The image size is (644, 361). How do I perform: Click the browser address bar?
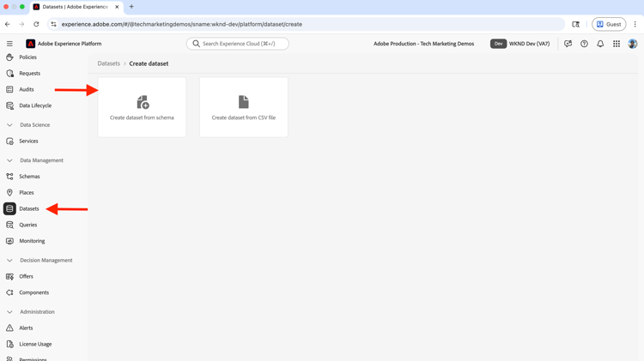306,24
